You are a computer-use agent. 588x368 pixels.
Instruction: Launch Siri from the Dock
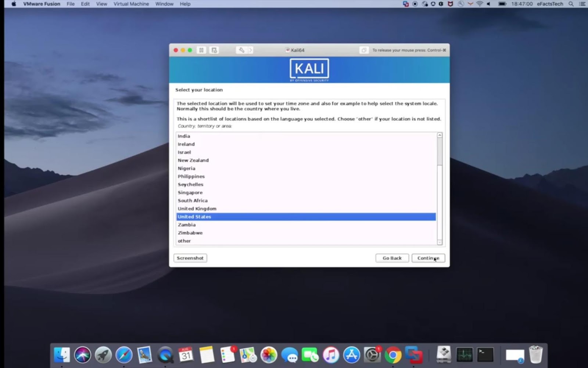82,355
